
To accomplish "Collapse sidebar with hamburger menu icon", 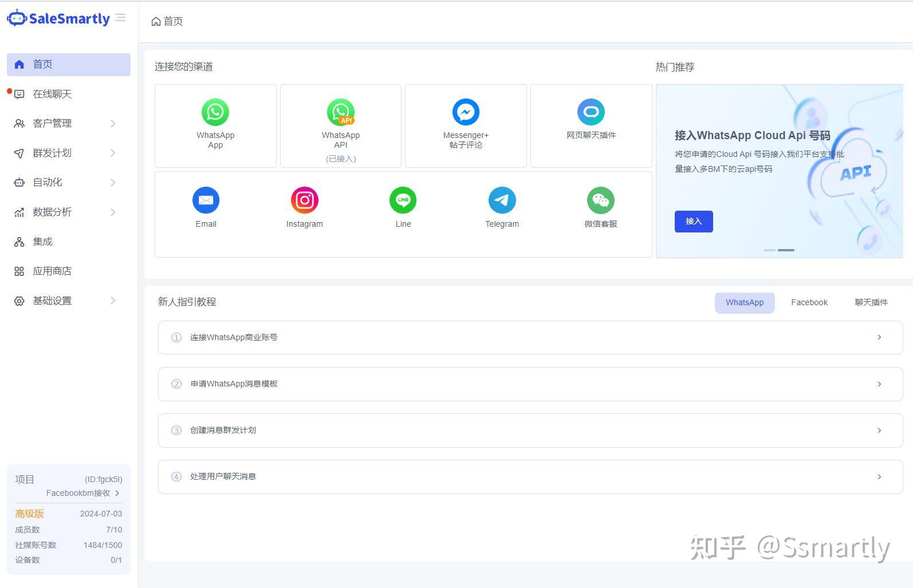I will (120, 18).
